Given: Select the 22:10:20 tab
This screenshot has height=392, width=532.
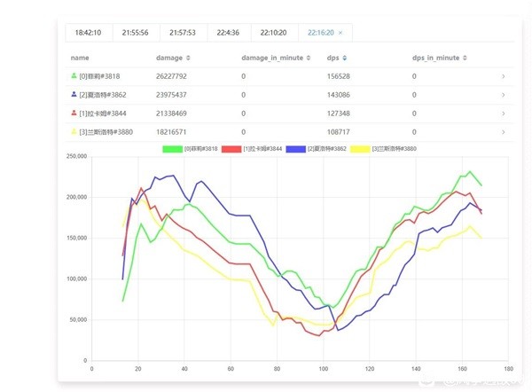Looking at the screenshot, I should tap(273, 32).
